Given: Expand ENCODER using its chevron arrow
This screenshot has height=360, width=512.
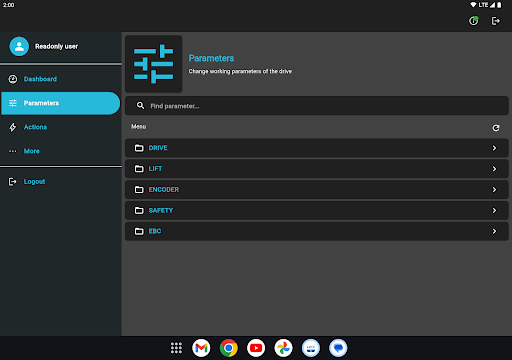Looking at the screenshot, I should pyautogui.click(x=494, y=190).
